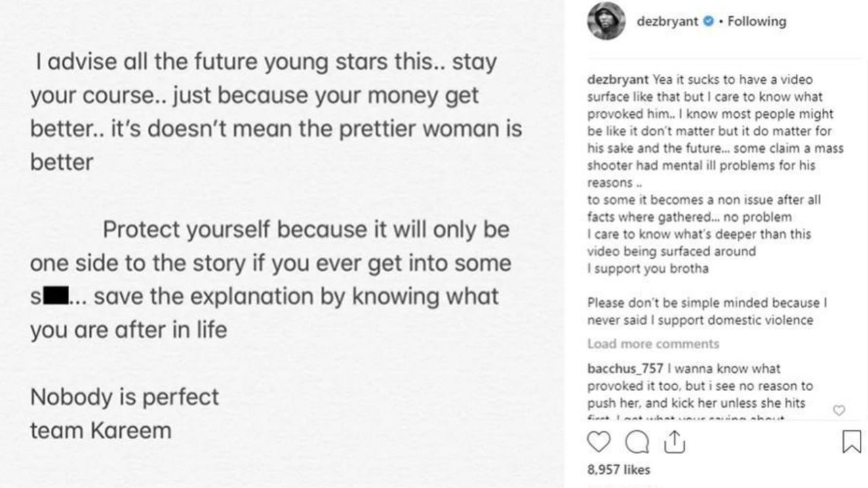Visit the bacchus_757 commenter profile
The height and width of the screenshot is (488, 868).
[x=625, y=369]
